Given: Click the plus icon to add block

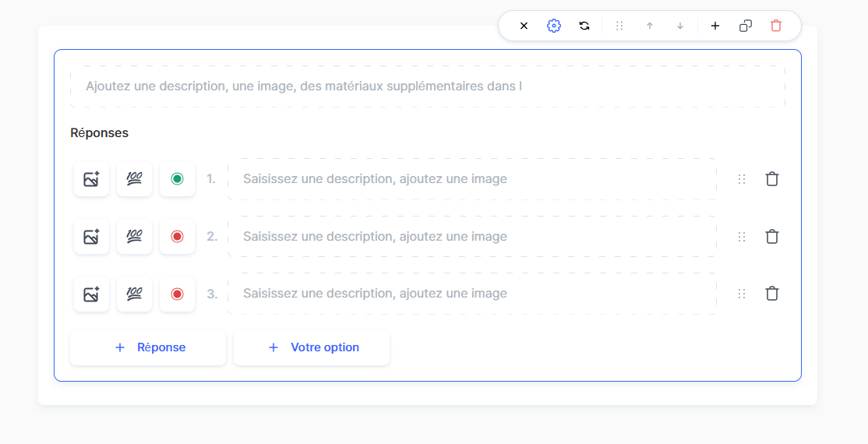Looking at the screenshot, I should tap(715, 26).
